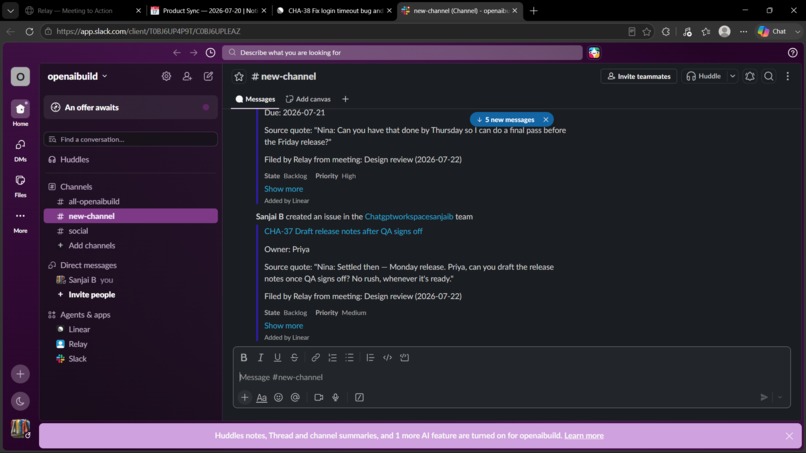This screenshot has width=806, height=453.
Task: Dismiss the 5 new messages pill
Action: coord(546,119)
